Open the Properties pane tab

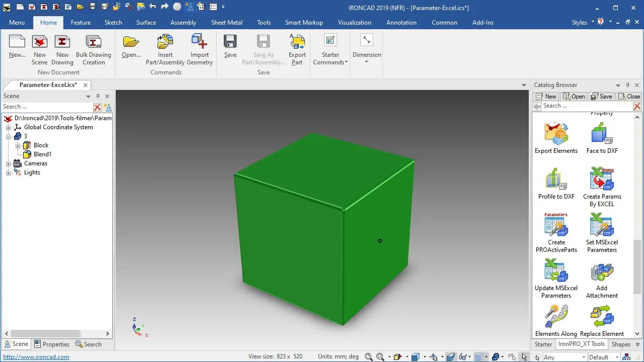click(52, 344)
